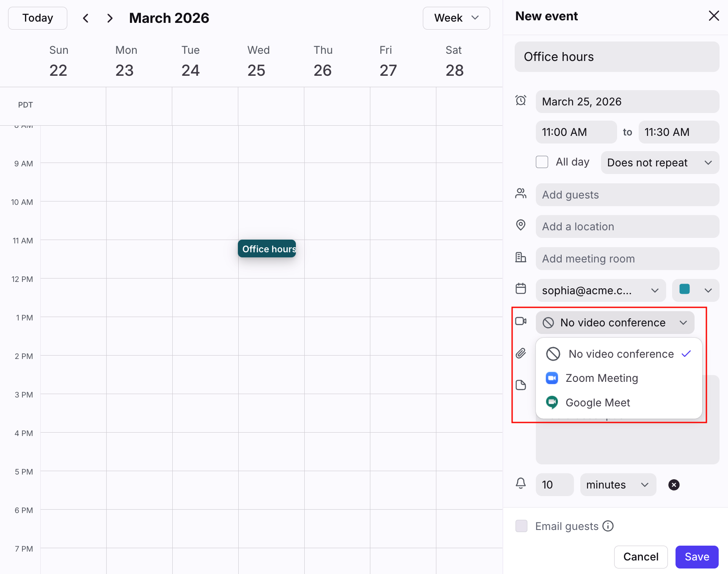Click the Zoom Meeting logo icon

pyautogui.click(x=552, y=378)
